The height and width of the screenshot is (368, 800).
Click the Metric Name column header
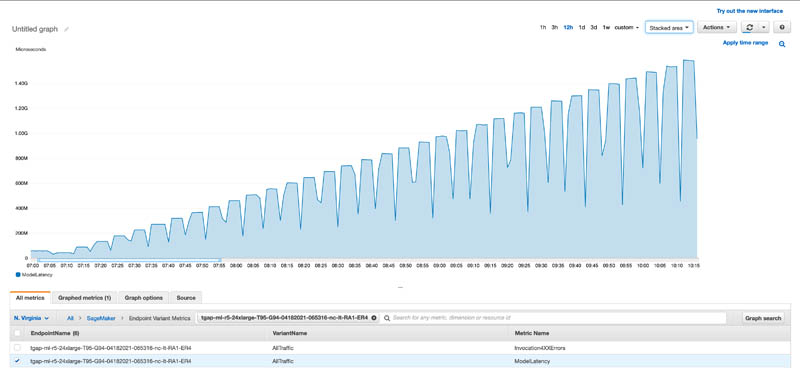click(532, 333)
